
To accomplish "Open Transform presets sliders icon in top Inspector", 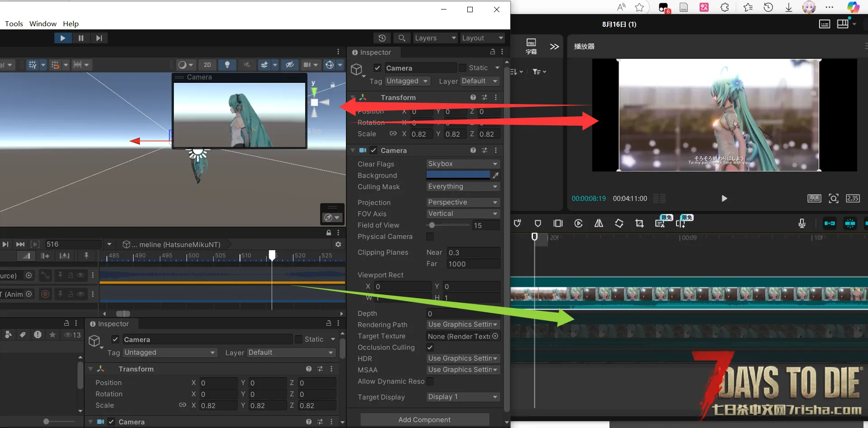I will pyautogui.click(x=484, y=97).
